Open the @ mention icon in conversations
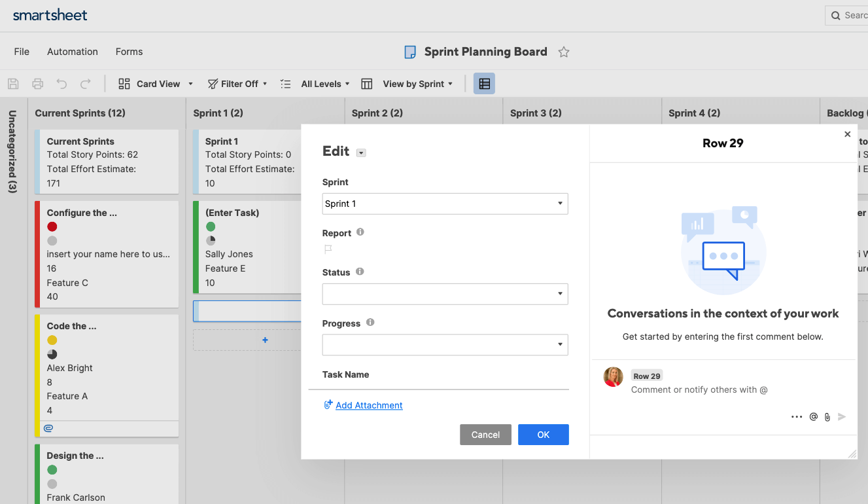 click(813, 416)
